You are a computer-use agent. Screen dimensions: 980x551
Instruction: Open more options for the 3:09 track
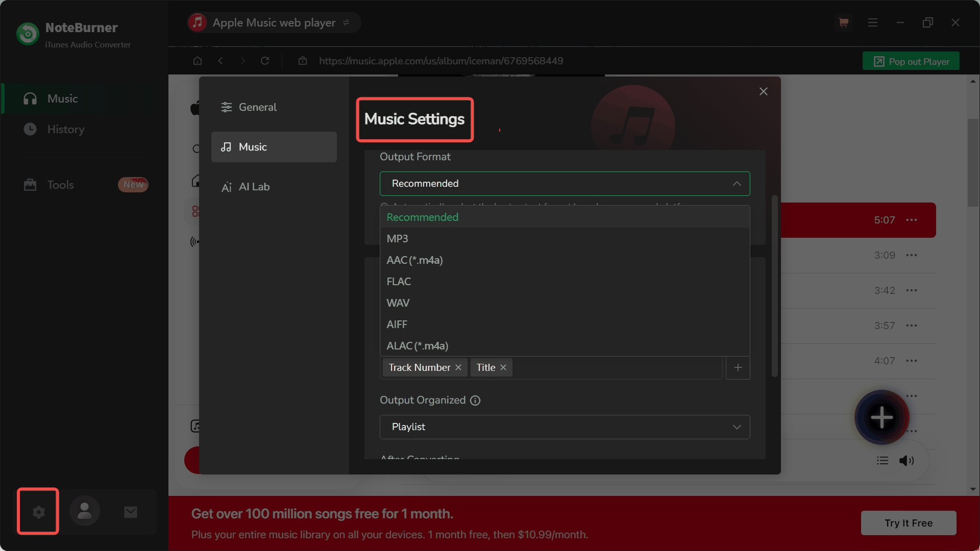[x=912, y=255]
